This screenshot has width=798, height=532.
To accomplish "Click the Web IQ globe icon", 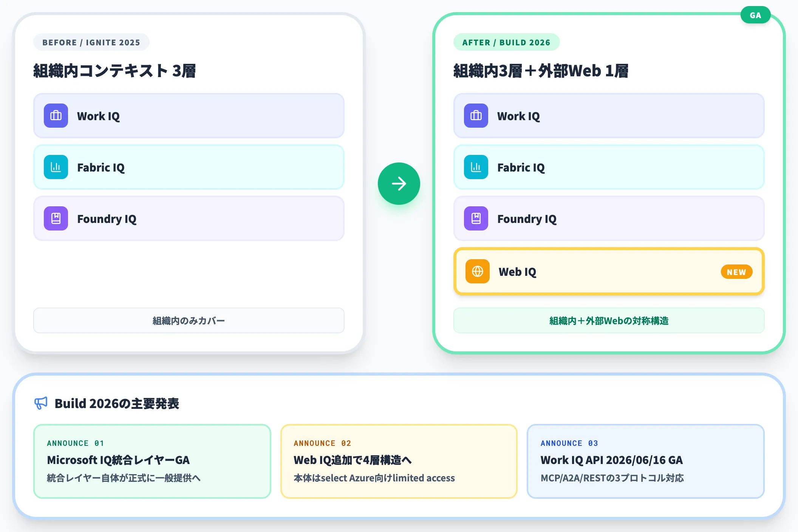I will (478, 271).
